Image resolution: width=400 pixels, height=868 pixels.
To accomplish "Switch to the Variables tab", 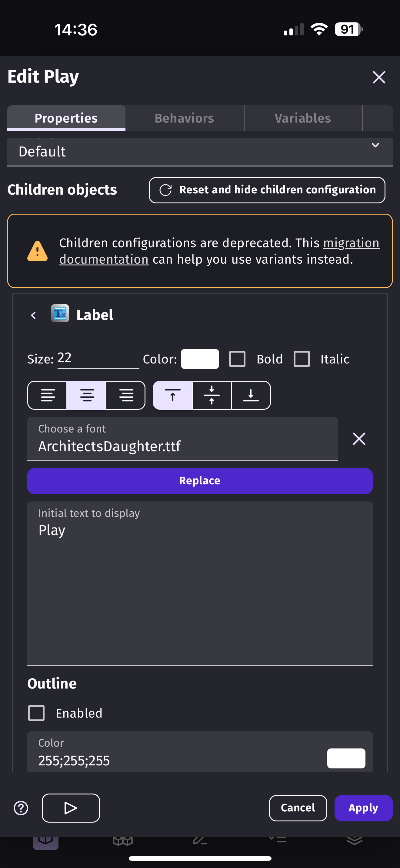I will click(x=303, y=118).
